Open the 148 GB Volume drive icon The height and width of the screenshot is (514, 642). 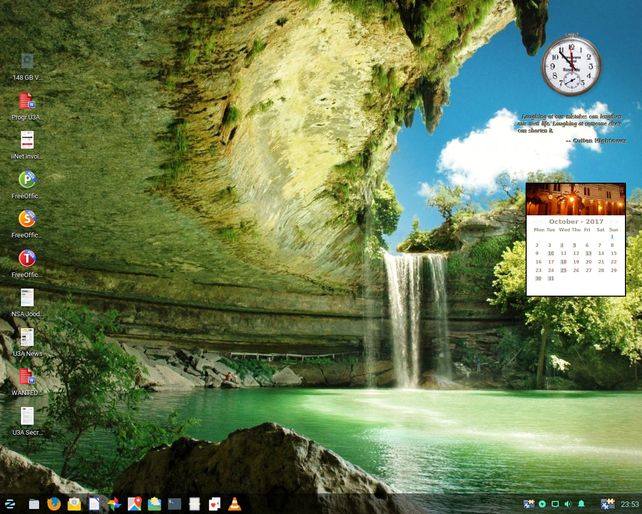pyautogui.click(x=27, y=61)
